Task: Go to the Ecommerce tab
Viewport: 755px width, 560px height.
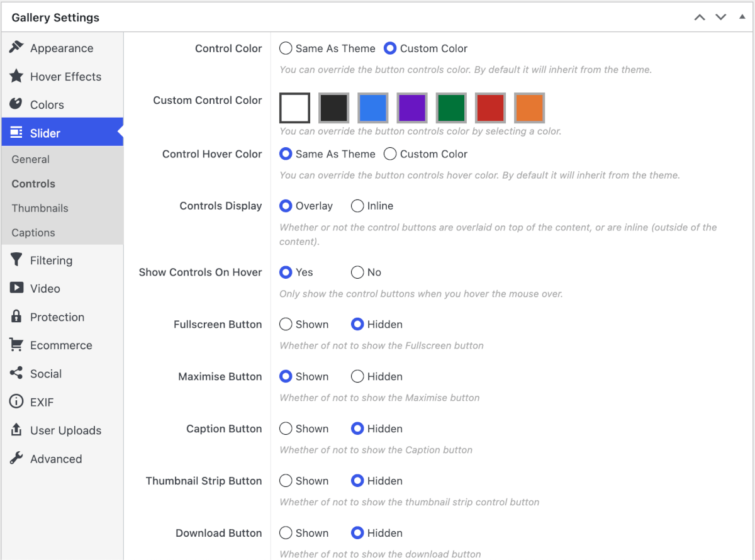Action: (x=62, y=345)
